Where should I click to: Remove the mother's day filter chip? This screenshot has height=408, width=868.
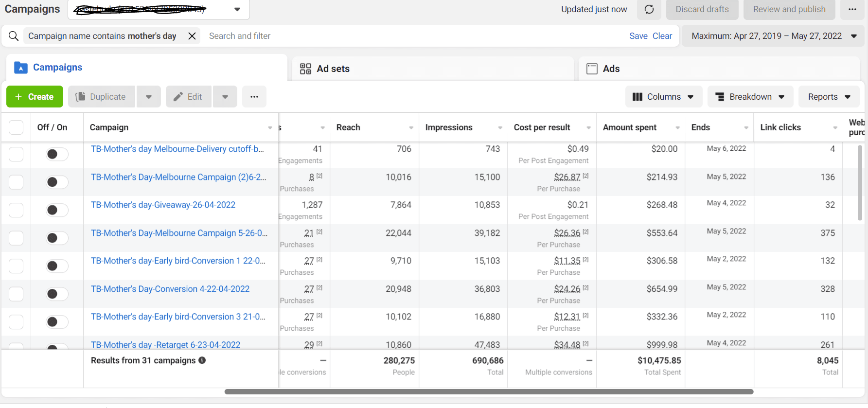(x=192, y=36)
